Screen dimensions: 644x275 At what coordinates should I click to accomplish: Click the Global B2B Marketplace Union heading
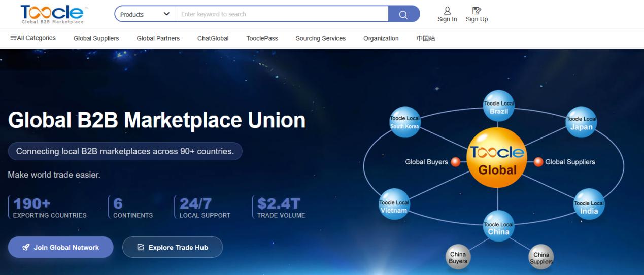click(x=157, y=120)
